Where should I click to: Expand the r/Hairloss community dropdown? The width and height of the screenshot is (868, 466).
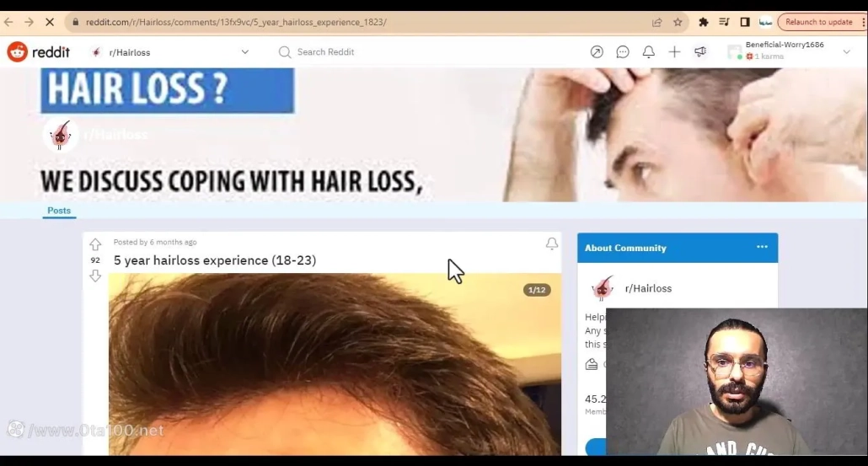click(x=245, y=52)
